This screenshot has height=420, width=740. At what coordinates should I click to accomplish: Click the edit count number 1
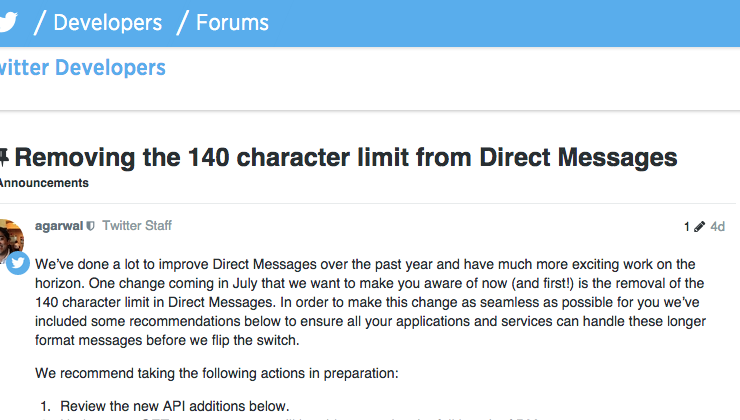tap(687, 227)
